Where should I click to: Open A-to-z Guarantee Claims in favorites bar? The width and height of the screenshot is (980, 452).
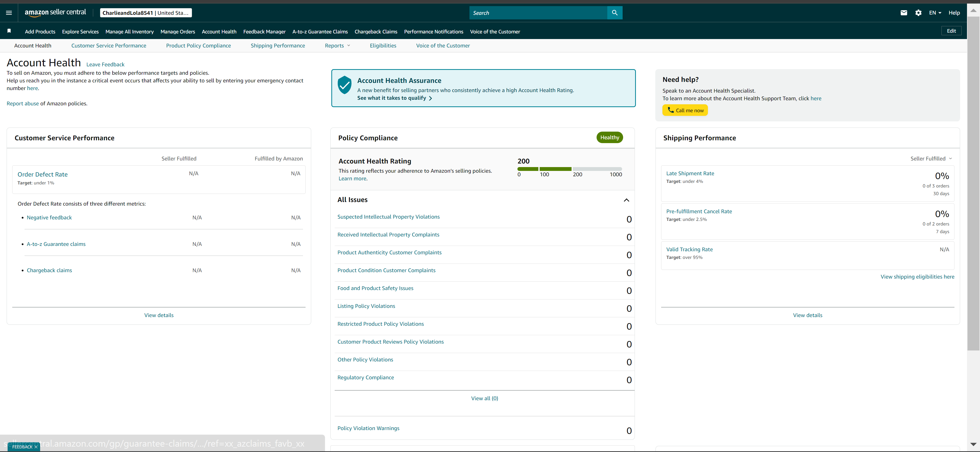[320, 32]
